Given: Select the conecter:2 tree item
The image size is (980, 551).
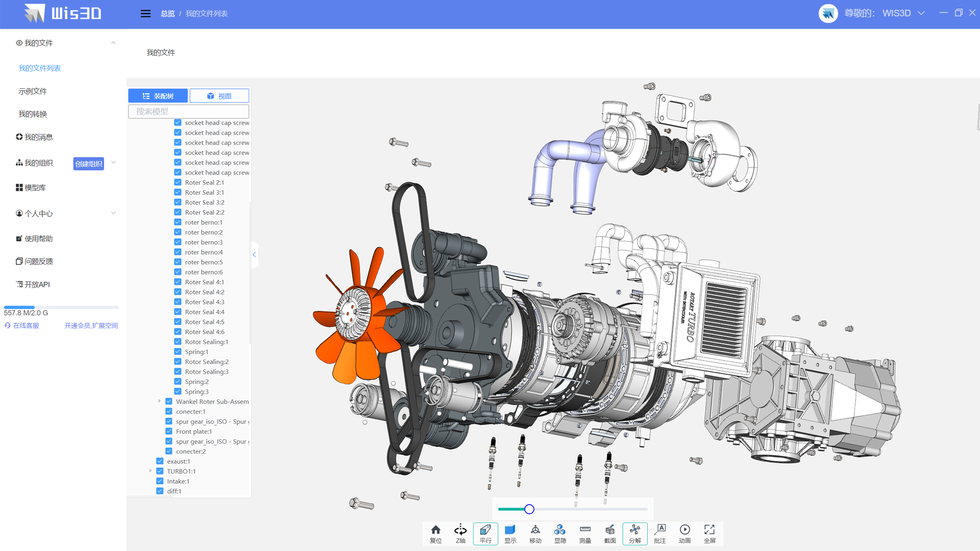Looking at the screenshot, I should pos(190,452).
